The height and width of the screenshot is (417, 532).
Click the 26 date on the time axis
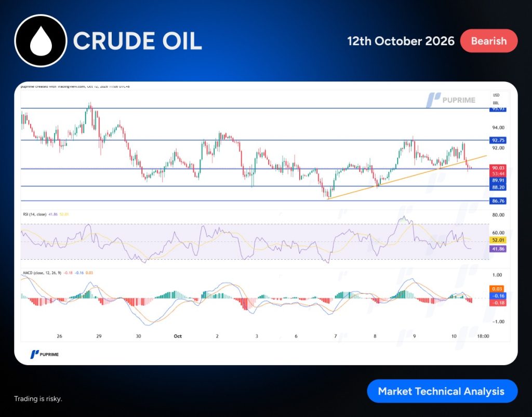[59, 337]
